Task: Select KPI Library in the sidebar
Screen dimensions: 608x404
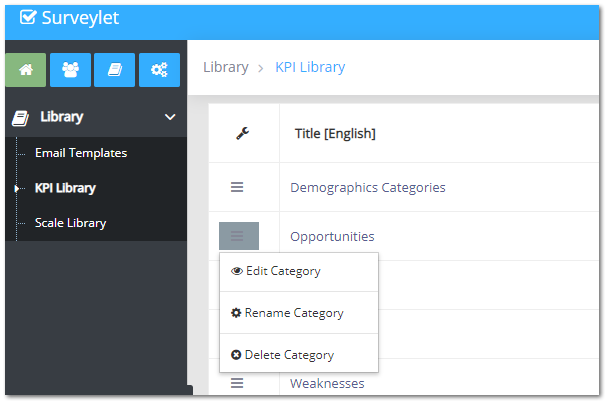Action: (x=65, y=188)
